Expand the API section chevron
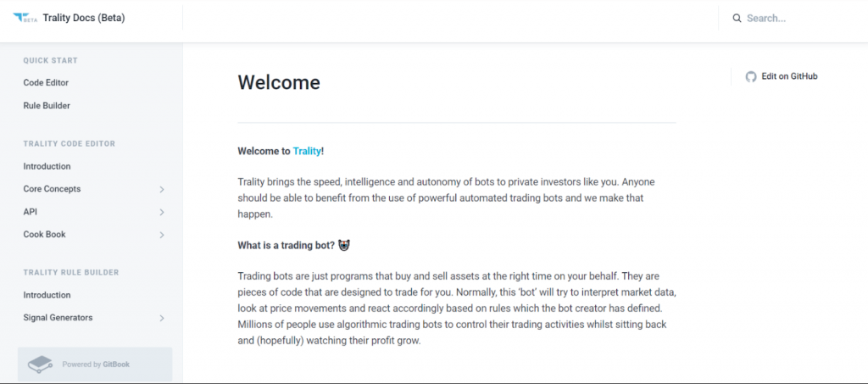868x384 pixels. 162,212
